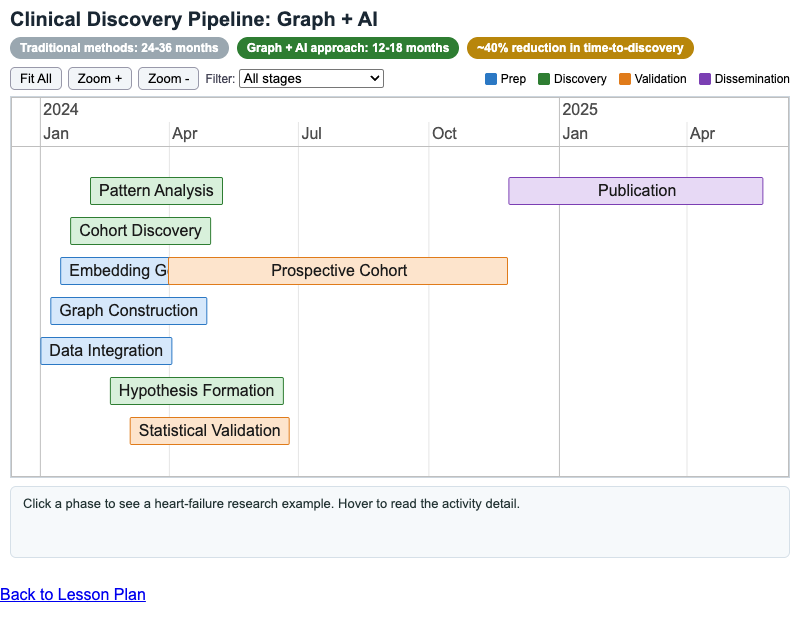Screen dimensions: 800x642
Task: Click the Jul month label on timeline
Action: click(x=311, y=134)
